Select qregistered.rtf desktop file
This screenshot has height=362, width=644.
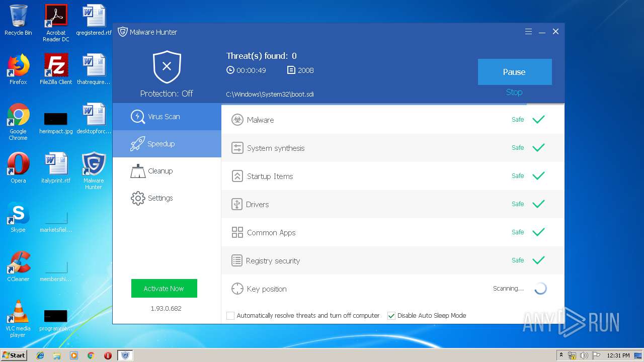[94, 20]
